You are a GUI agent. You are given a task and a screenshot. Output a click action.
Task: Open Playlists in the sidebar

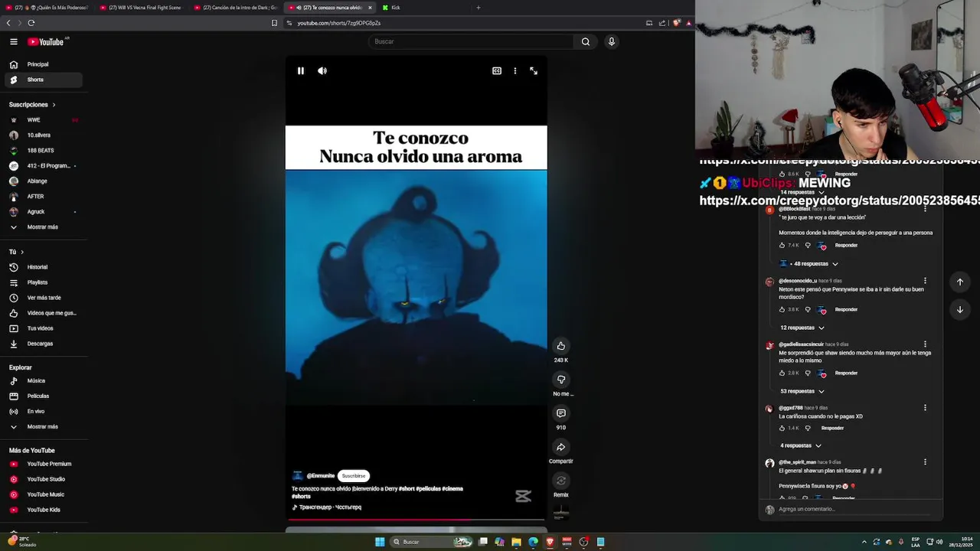pos(44,282)
